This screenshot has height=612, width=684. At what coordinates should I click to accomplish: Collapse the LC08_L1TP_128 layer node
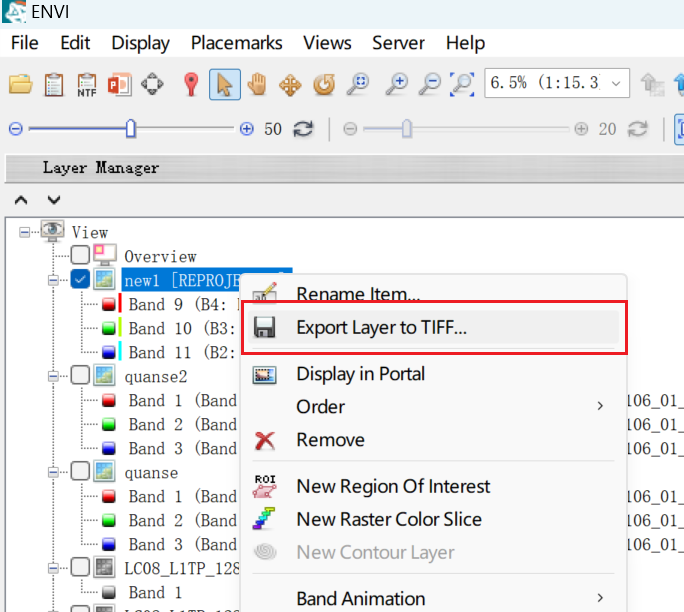[x=53, y=568]
